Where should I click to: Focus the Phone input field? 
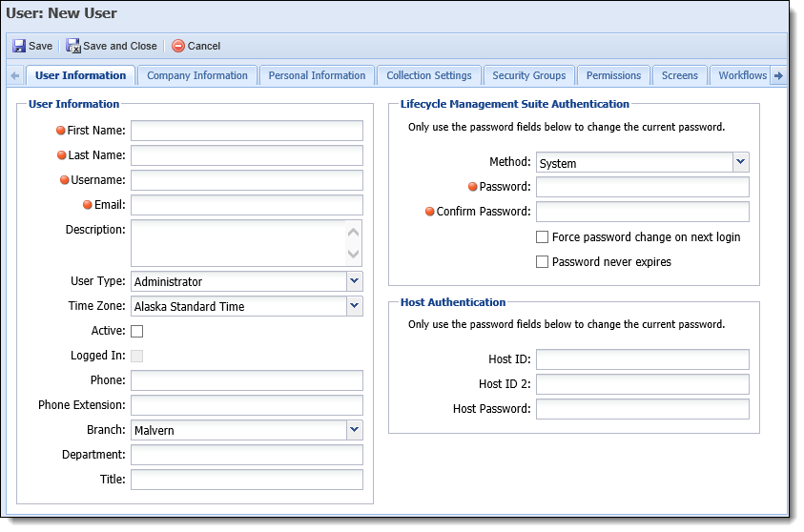(247, 380)
